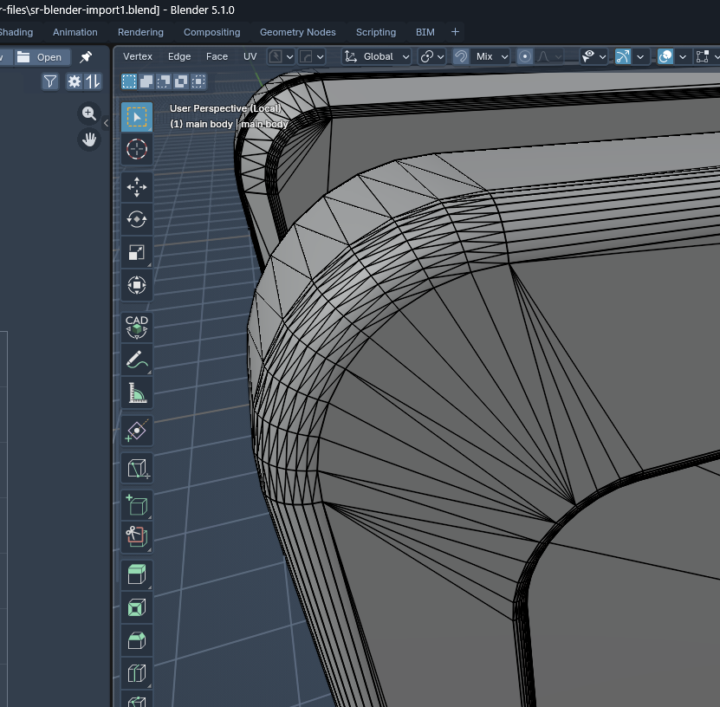Switch to the BIM workspace tab
The height and width of the screenshot is (707, 720).
tap(425, 32)
